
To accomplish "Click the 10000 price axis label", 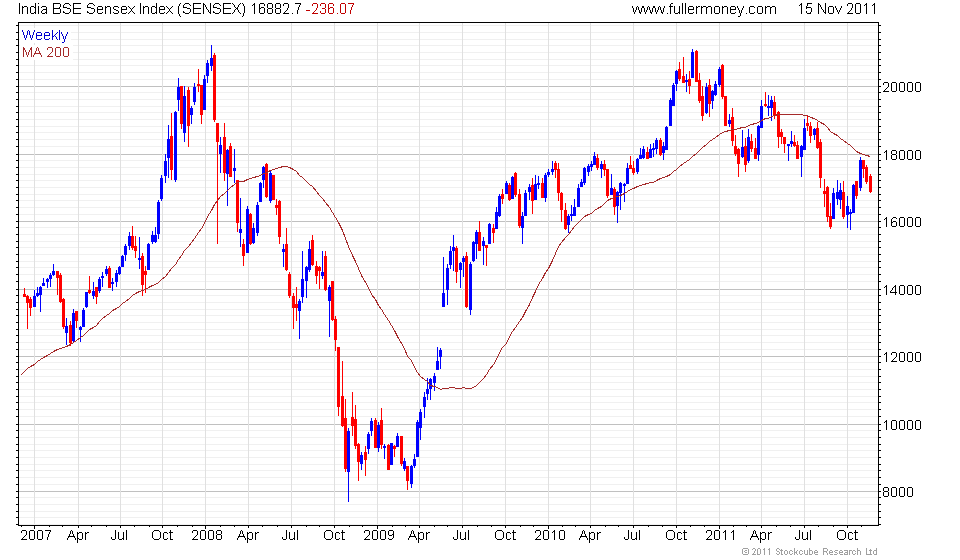I will point(901,425).
